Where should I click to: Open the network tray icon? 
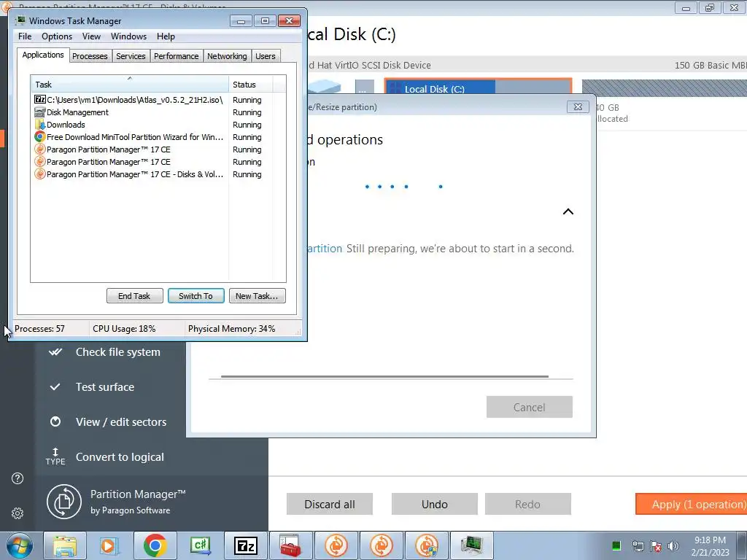(638, 546)
